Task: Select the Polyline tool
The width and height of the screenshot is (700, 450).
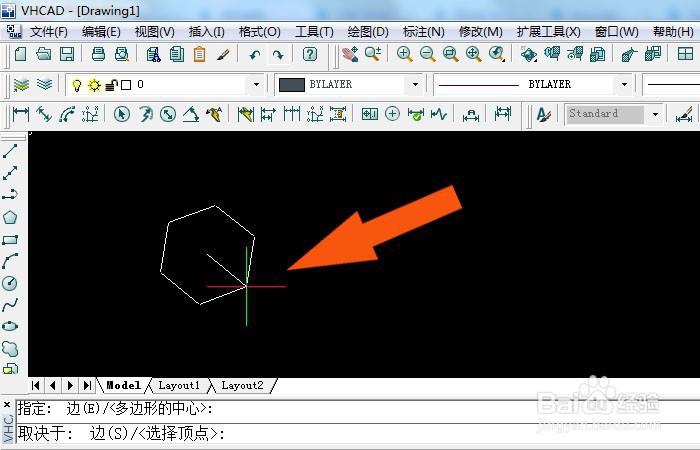Action: [10, 195]
